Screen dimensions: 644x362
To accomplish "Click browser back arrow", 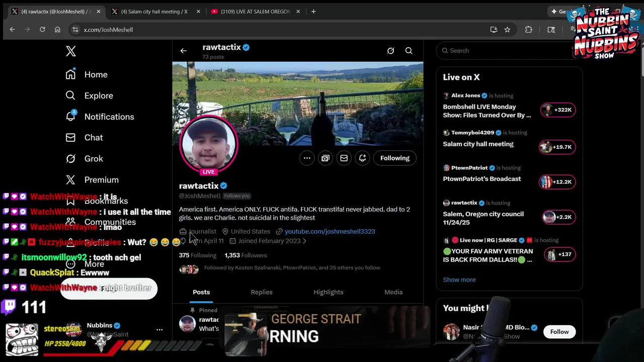I will (x=13, y=30).
